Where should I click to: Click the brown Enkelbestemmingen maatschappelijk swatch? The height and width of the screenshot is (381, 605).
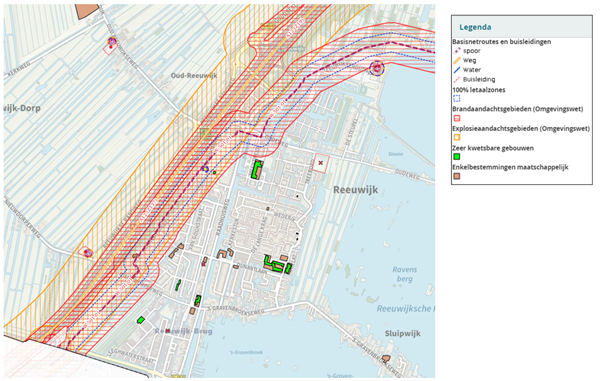click(x=457, y=176)
